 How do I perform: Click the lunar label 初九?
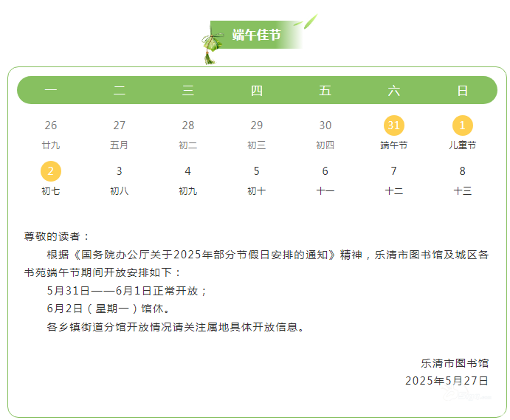click(x=188, y=191)
